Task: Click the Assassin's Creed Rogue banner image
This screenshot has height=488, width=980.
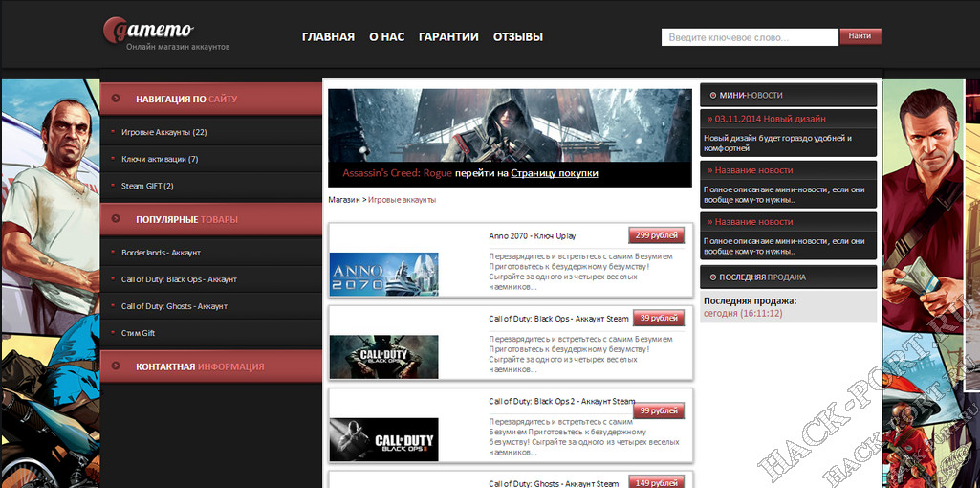Action: (509, 125)
